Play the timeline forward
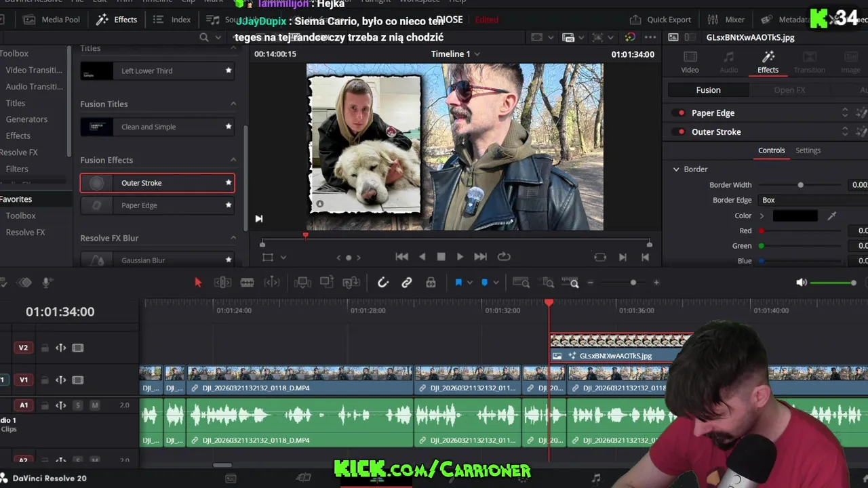The width and height of the screenshot is (868, 488). coord(460,257)
